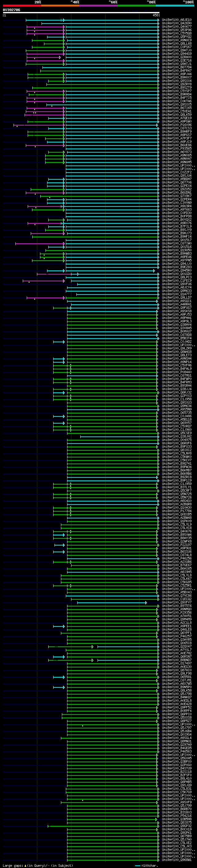Viewport: 197px width, 868px height.
Task: Click the green ~80% identity legend segment
Action: [x=137, y=6]
